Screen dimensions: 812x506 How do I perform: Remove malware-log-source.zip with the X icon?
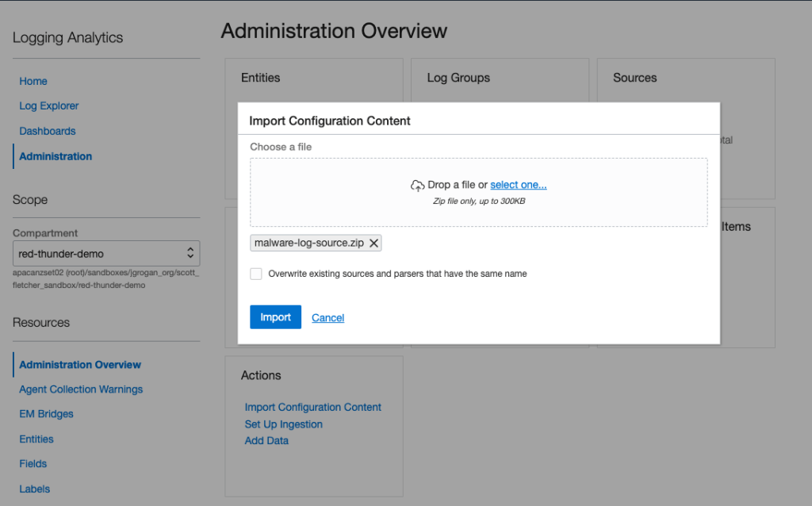[x=373, y=243]
